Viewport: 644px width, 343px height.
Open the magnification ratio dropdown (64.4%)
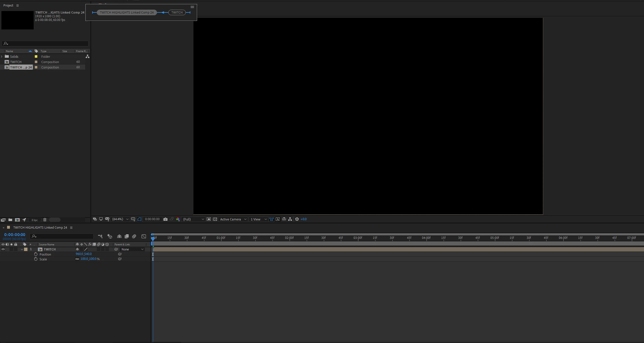pos(120,219)
